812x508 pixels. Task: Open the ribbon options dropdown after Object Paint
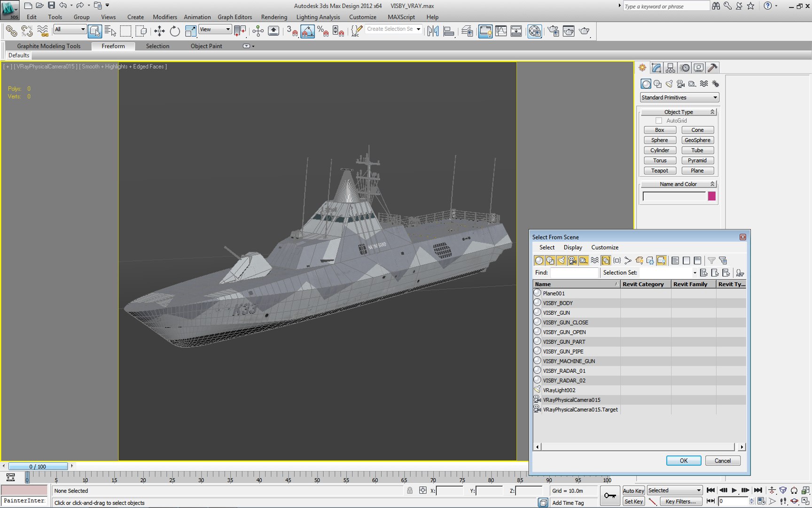[248, 46]
